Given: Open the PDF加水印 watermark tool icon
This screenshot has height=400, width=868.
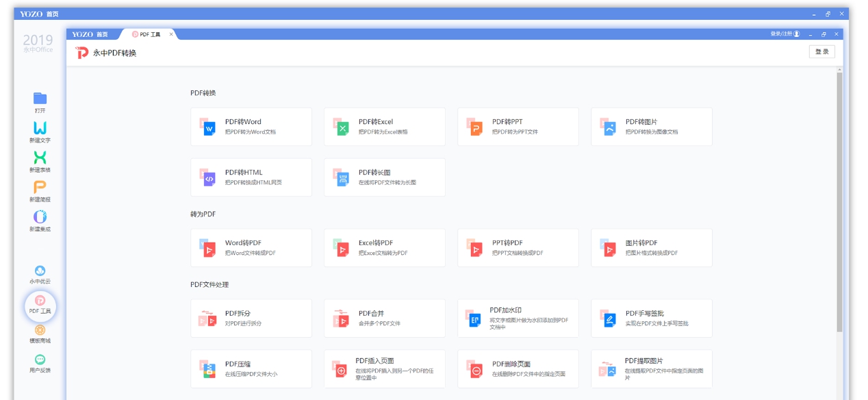Looking at the screenshot, I should [474, 318].
